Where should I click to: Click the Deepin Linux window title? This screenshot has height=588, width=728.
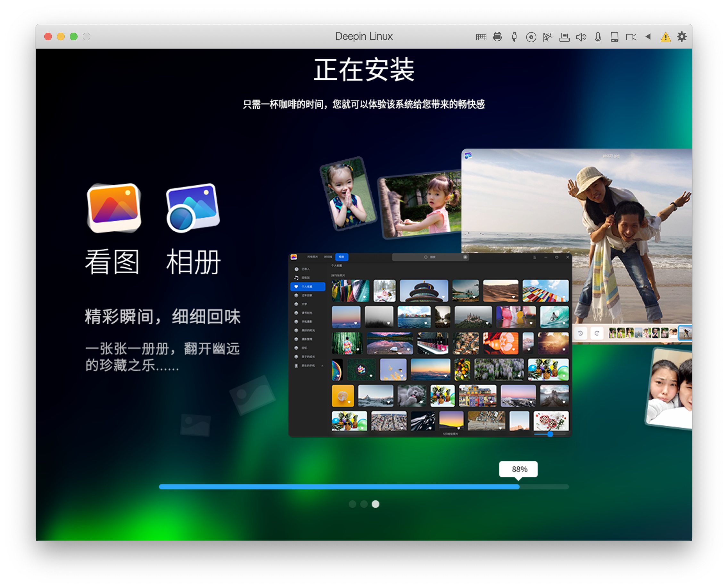(364, 36)
